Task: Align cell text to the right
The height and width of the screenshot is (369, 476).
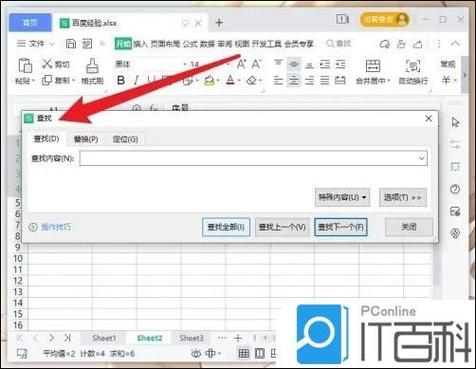Action: pos(309,80)
